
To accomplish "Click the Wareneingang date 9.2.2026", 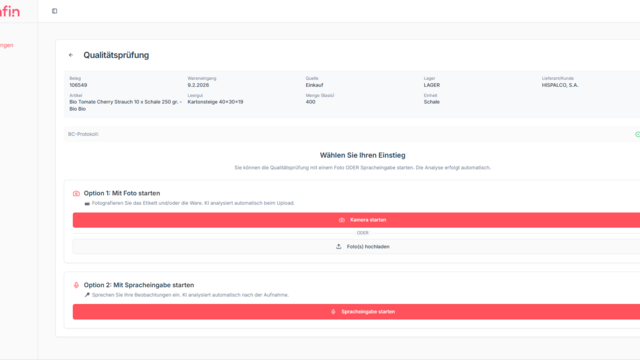I will pos(198,85).
